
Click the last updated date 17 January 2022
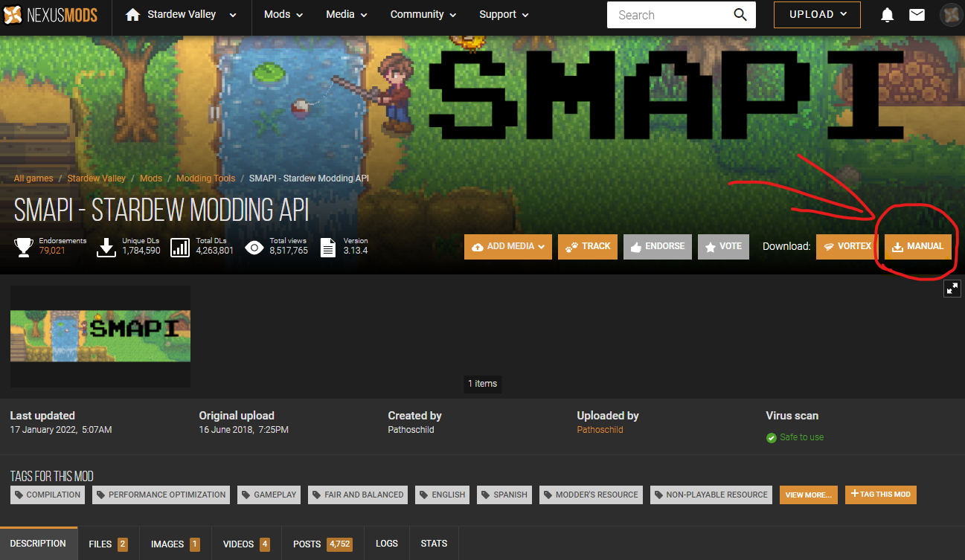pyautogui.click(x=61, y=430)
